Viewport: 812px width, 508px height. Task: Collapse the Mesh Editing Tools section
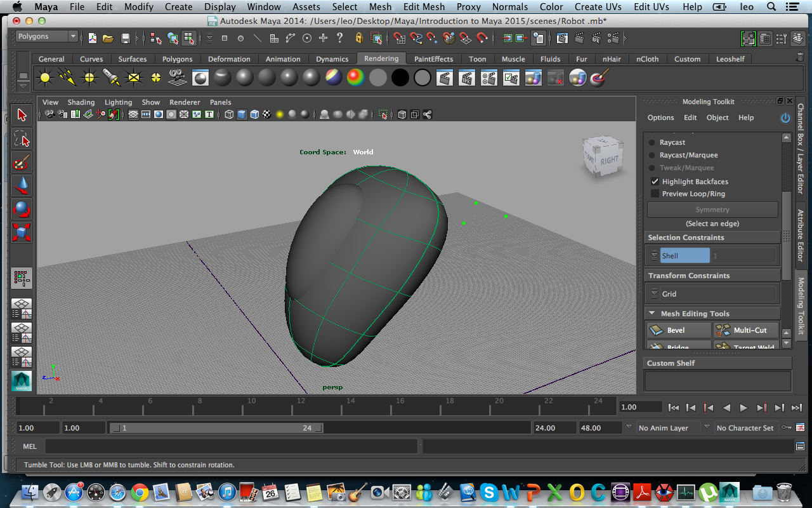point(652,314)
